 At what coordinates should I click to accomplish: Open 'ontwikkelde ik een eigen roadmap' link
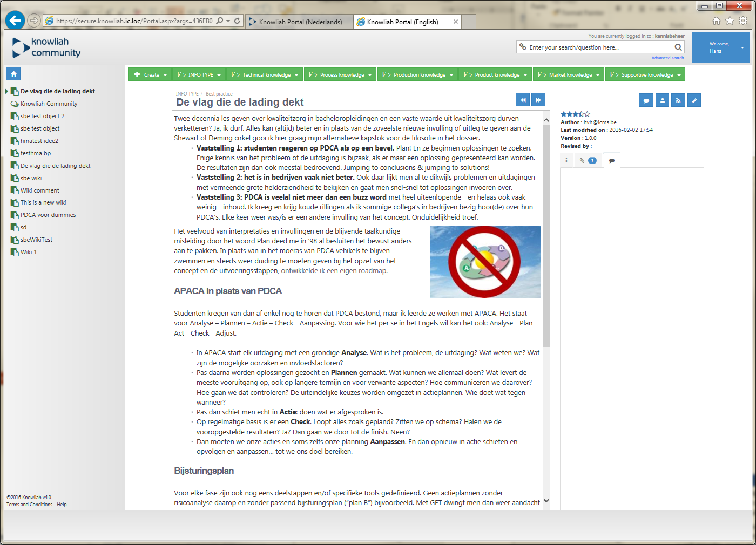click(334, 271)
